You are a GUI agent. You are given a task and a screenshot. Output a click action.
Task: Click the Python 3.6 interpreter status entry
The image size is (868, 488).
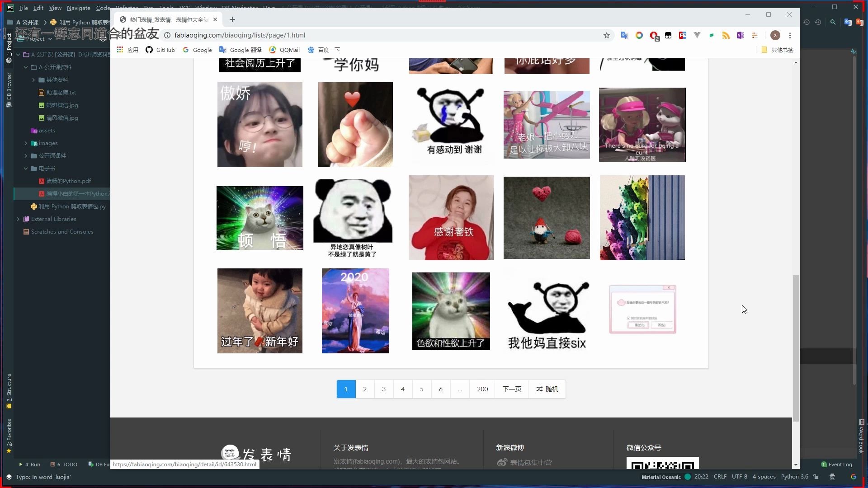tap(794, 477)
